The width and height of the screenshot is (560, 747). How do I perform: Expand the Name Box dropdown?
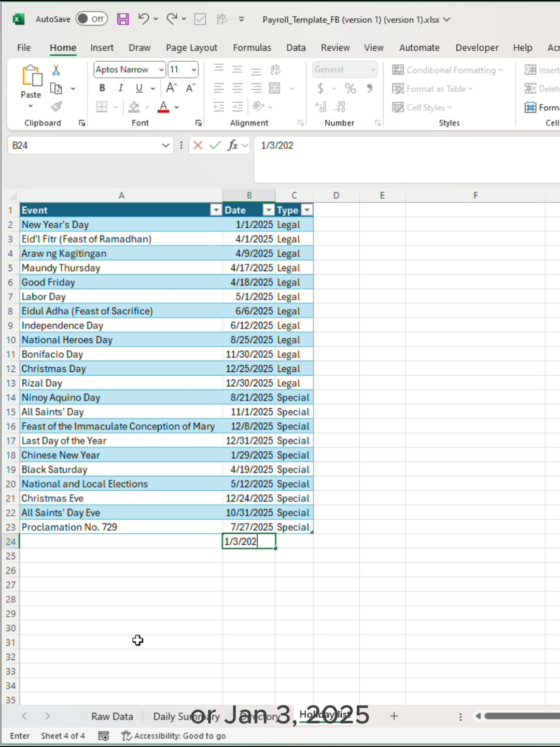click(165, 145)
